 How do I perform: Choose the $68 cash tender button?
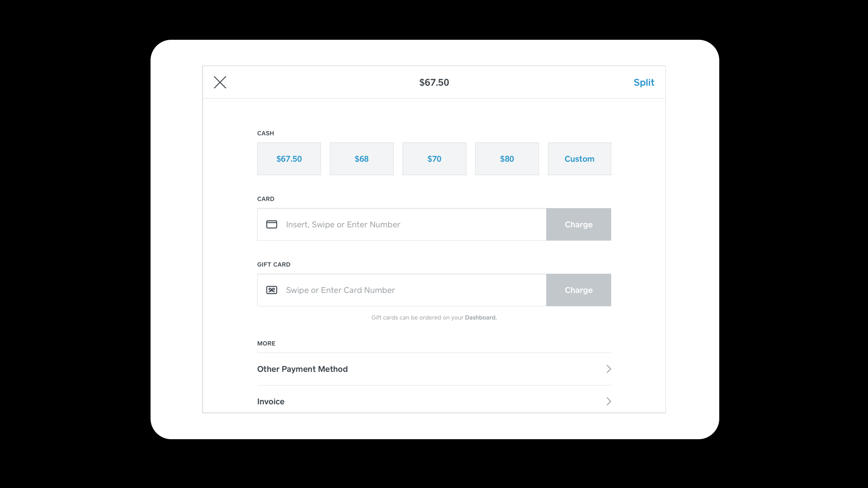[362, 159]
